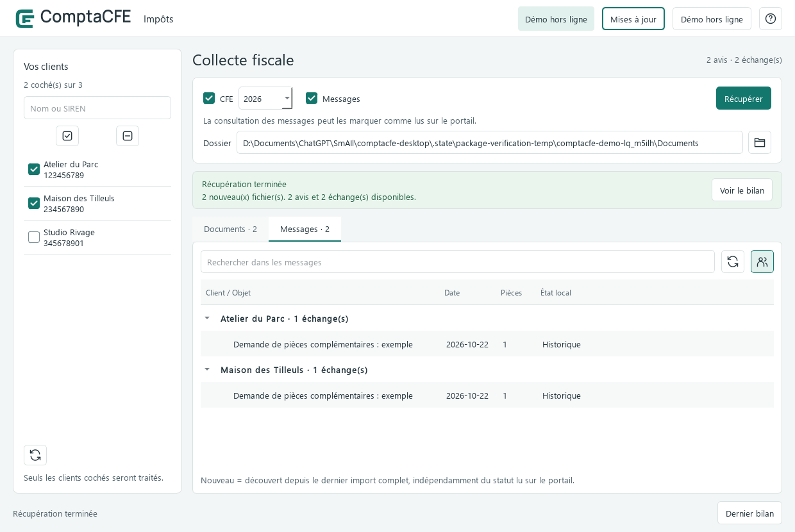The image size is (795, 532).
Task: Open Dernier bilan button
Action: coord(749,513)
